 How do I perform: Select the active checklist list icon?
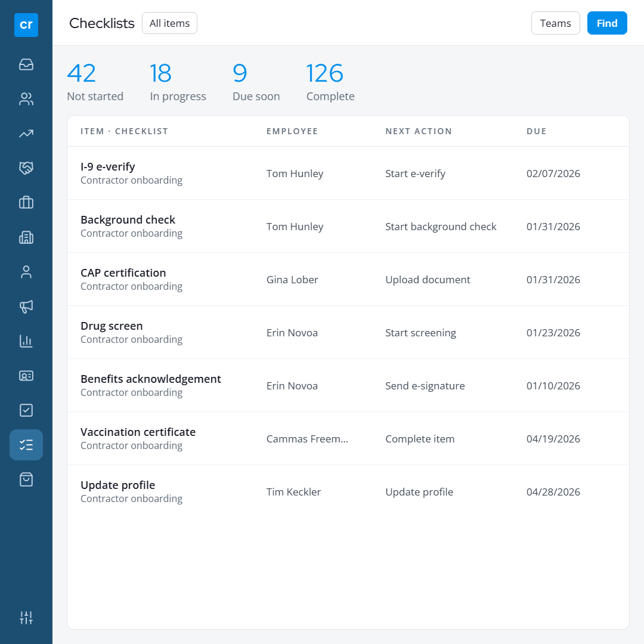pyautogui.click(x=26, y=445)
